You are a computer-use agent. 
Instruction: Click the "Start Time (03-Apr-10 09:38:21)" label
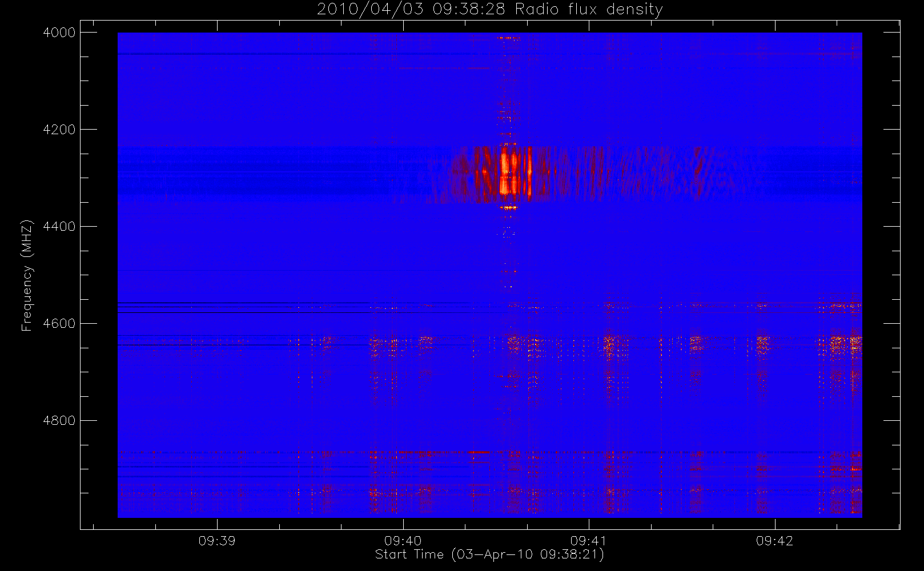point(489,554)
